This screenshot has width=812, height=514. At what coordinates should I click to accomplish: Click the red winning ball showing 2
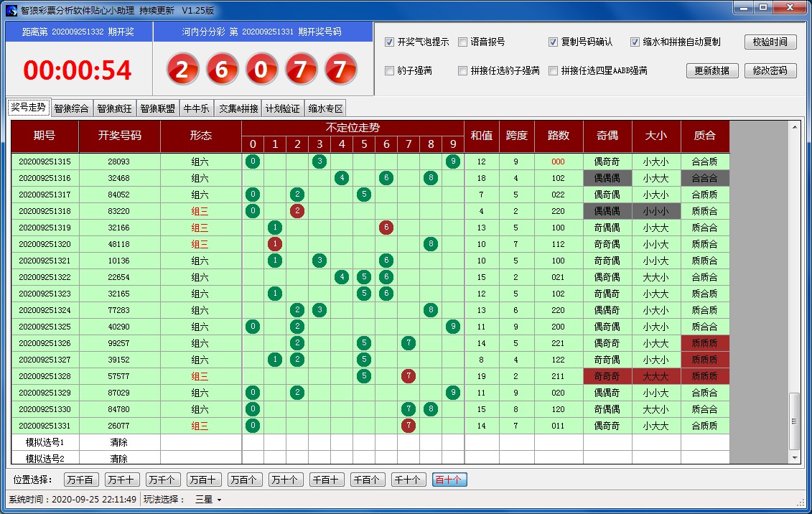[182, 70]
